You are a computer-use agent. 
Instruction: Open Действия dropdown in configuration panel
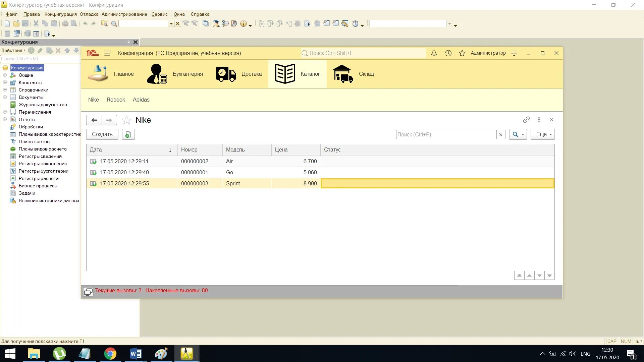pos(13,50)
